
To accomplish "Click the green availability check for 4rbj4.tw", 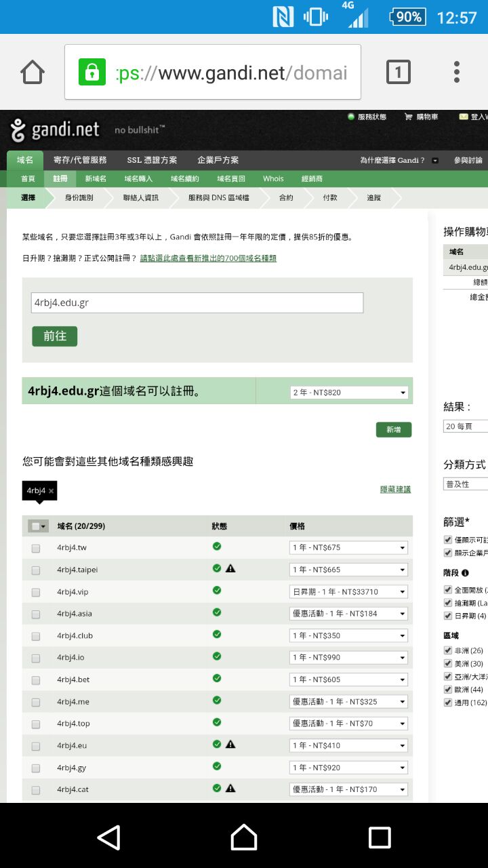I will 217,546.
